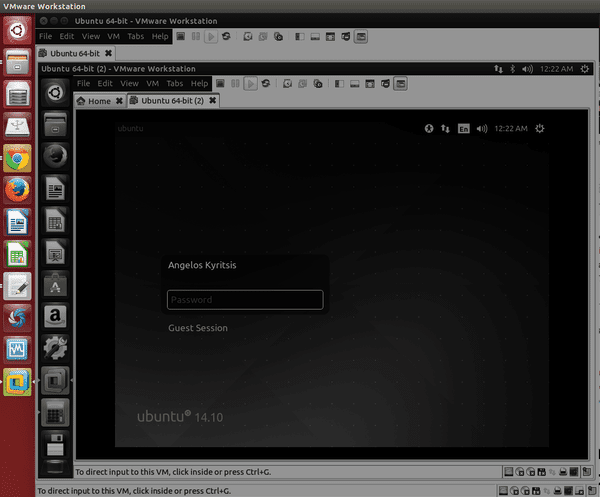Open message log icon in outer status bar

pyautogui.click(x=593, y=490)
